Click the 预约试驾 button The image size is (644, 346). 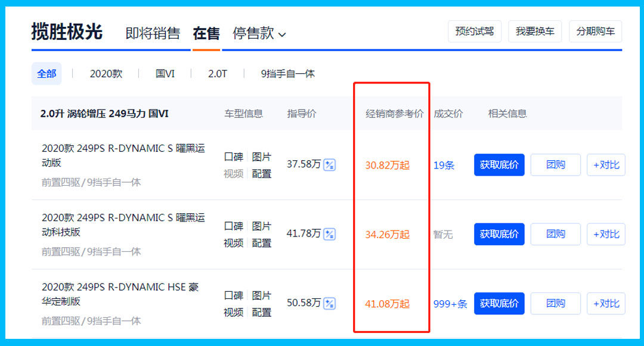[x=475, y=31]
